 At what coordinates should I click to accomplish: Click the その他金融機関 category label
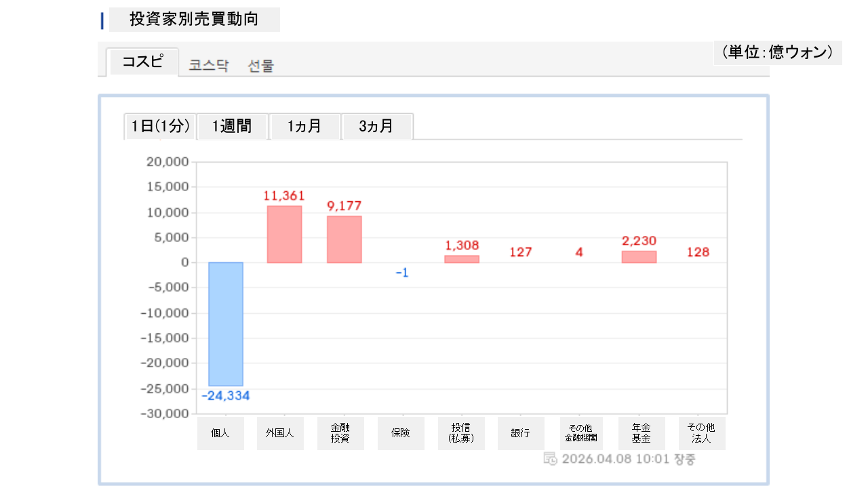(580, 433)
